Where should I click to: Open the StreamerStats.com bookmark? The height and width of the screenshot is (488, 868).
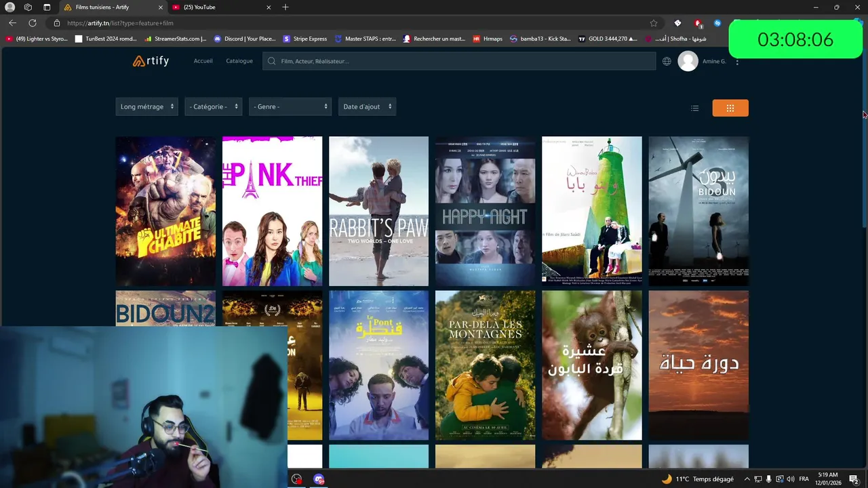pos(176,39)
